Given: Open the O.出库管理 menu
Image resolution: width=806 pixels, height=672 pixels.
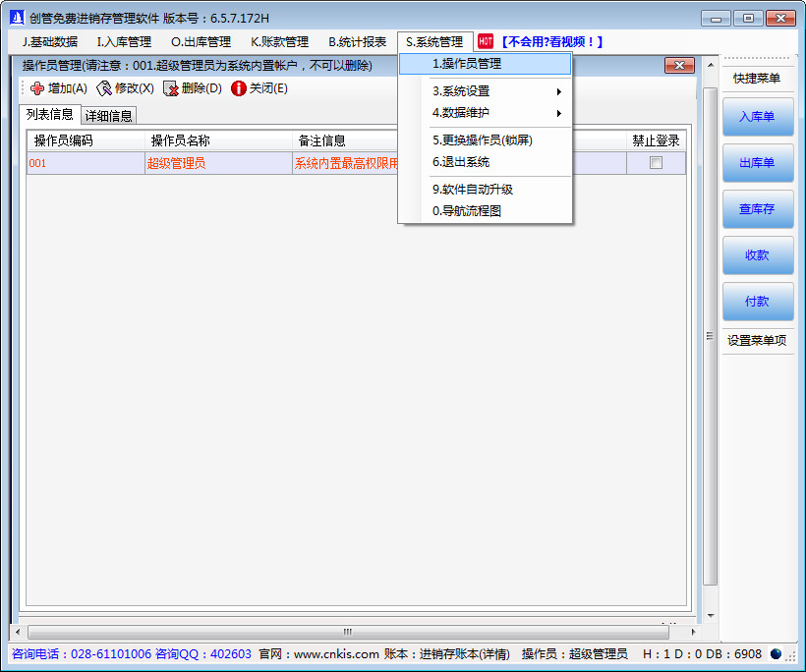Looking at the screenshot, I should 201,42.
